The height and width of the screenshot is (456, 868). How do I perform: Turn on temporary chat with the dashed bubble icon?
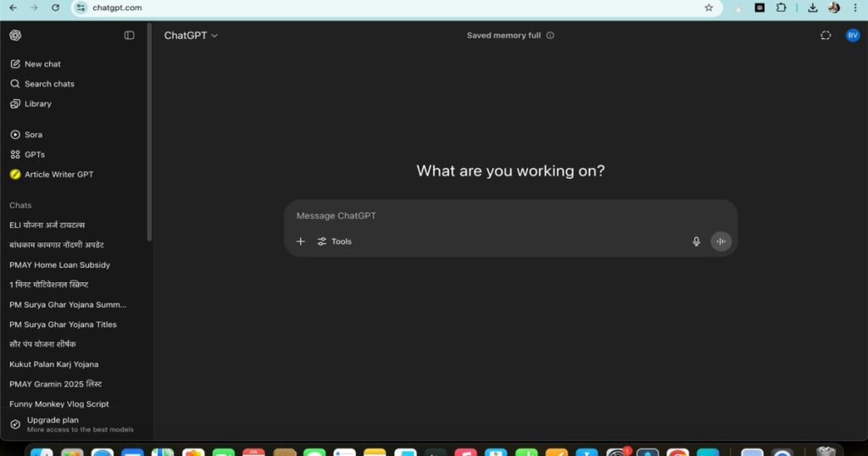(826, 36)
